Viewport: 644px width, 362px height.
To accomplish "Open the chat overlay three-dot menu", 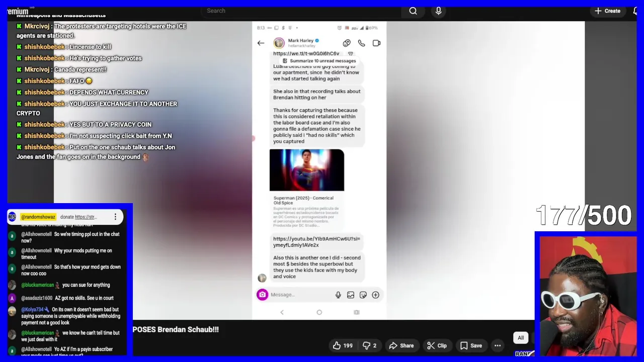I will click(x=115, y=217).
